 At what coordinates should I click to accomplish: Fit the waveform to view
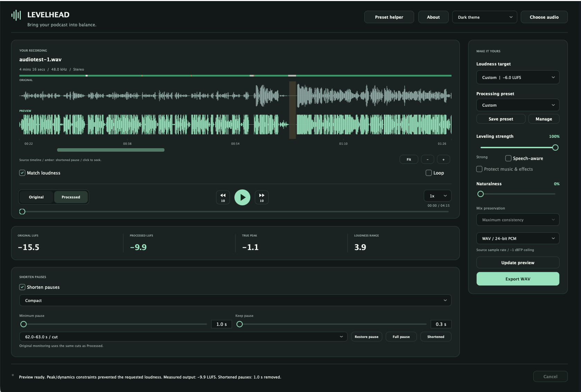pyautogui.click(x=409, y=159)
